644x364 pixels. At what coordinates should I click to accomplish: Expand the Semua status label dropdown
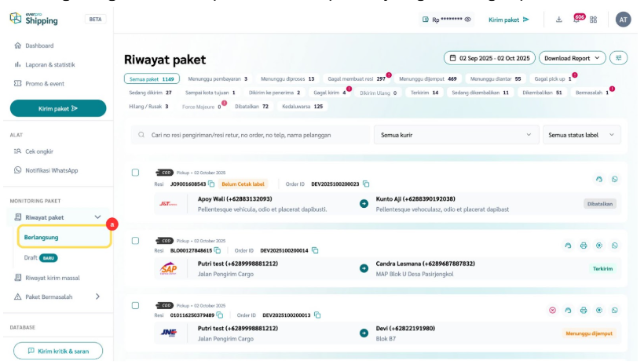coord(581,135)
